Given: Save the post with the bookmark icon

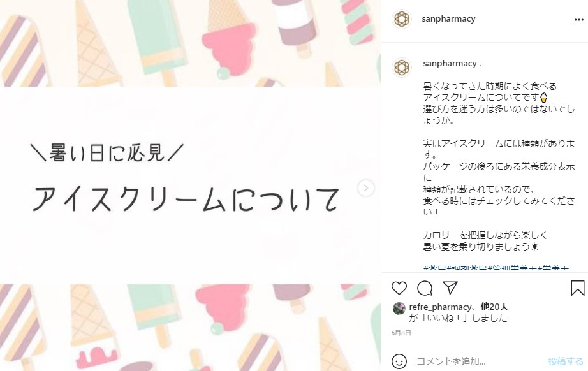Looking at the screenshot, I should 578,288.
